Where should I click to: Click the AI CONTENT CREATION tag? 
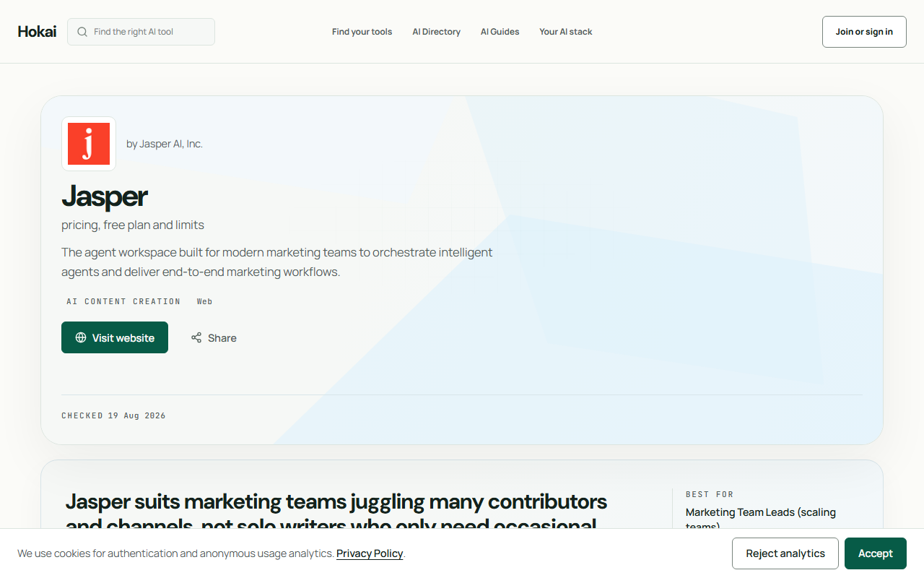(123, 301)
